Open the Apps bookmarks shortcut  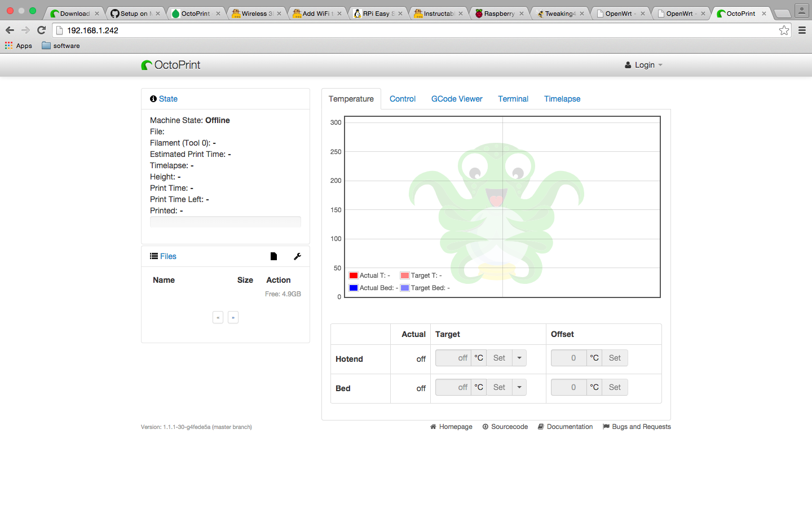point(19,46)
